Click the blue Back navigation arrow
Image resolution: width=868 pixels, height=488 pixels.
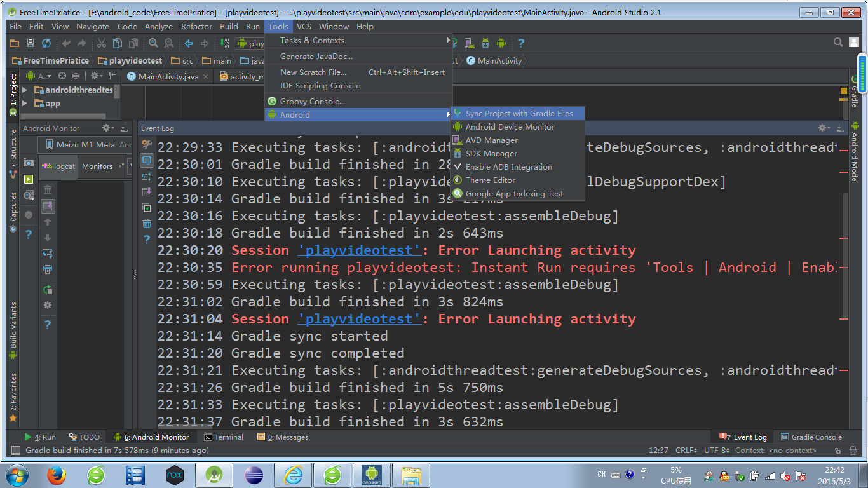point(189,43)
